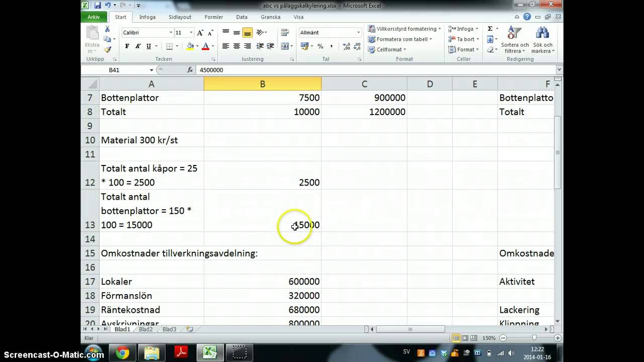Apply the red font color

[205, 46]
